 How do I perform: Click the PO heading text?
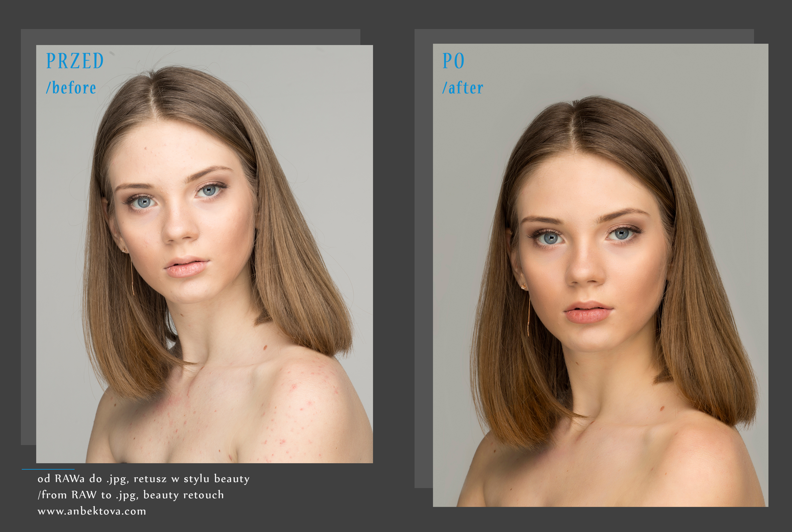pyautogui.click(x=453, y=61)
